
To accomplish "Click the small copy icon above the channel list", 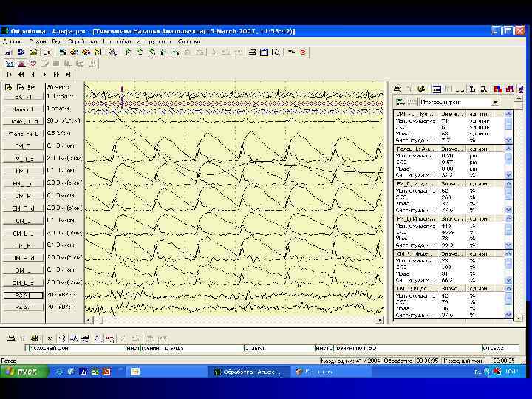I will 21,87.
